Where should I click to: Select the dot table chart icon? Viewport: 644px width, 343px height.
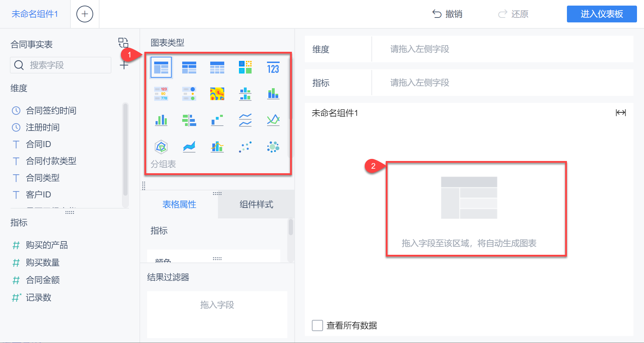[189, 94]
